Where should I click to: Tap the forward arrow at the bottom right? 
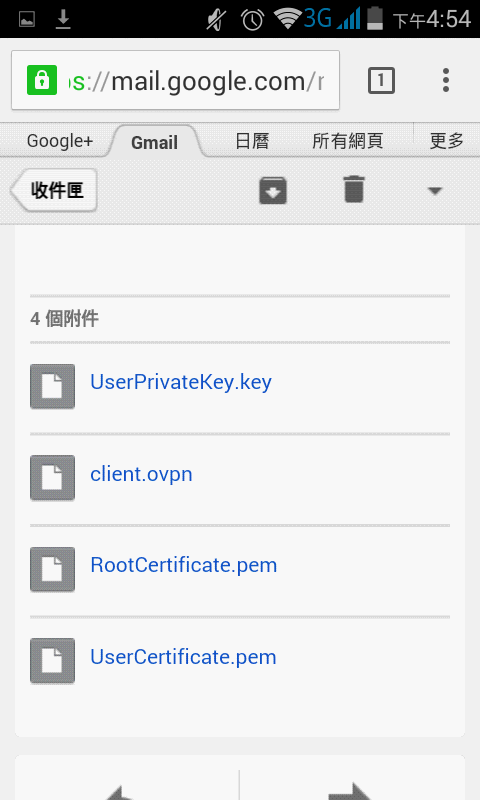[x=351, y=791]
